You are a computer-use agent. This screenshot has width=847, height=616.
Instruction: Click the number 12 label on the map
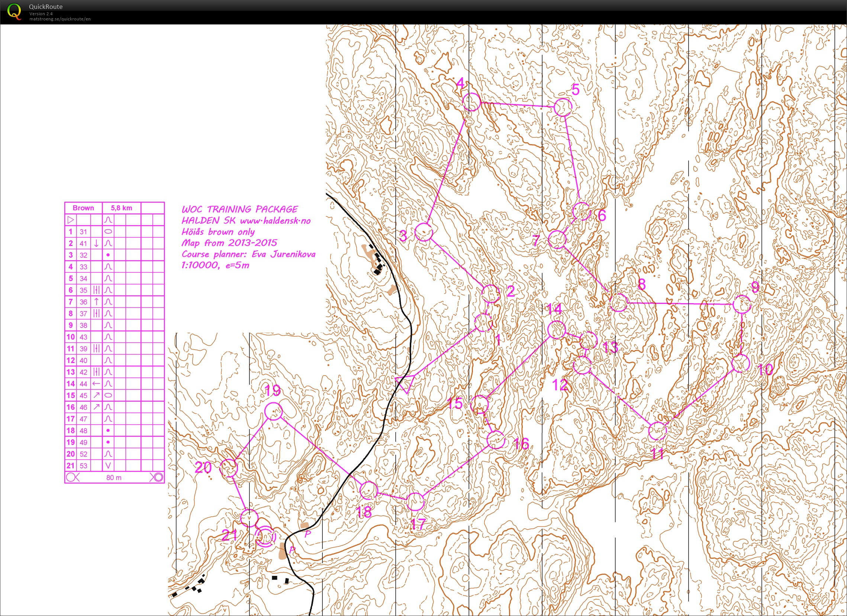[x=560, y=385]
